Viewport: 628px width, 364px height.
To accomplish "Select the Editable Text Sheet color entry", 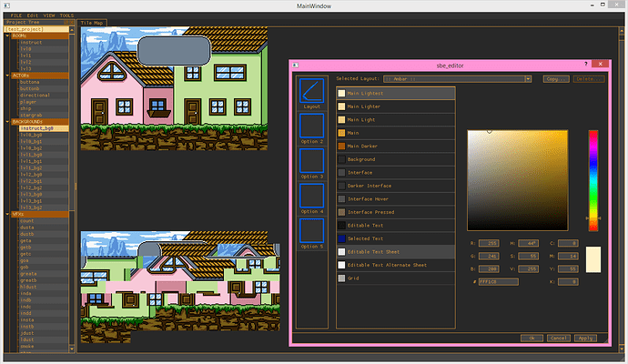I will [396, 252].
